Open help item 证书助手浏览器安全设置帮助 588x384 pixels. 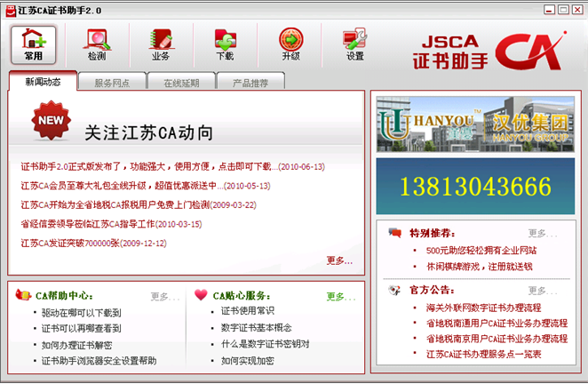coord(99,361)
